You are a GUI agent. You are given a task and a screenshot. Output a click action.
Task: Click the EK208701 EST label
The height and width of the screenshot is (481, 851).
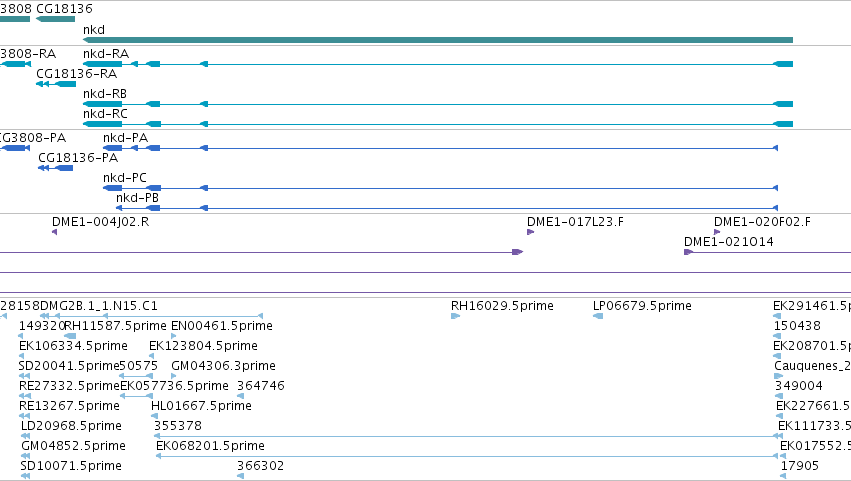[x=812, y=346]
